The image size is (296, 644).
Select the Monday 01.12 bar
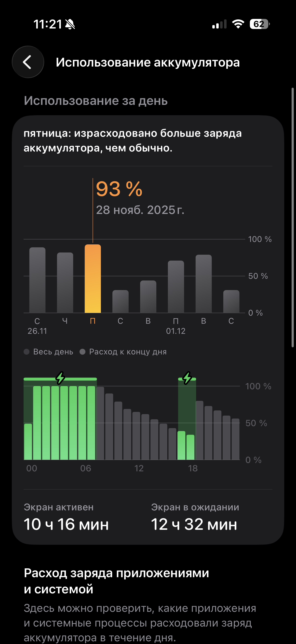coord(176,287)
